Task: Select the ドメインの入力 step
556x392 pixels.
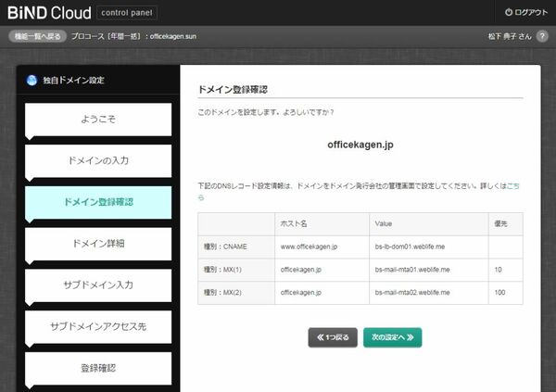Action: 98,161
